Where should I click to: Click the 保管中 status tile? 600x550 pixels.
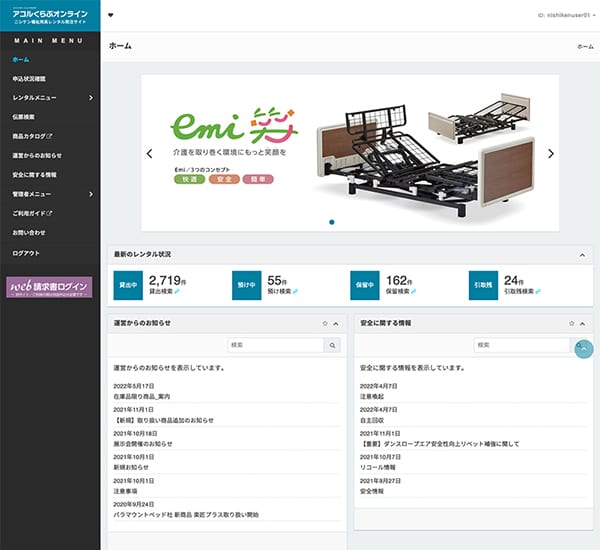365,285
